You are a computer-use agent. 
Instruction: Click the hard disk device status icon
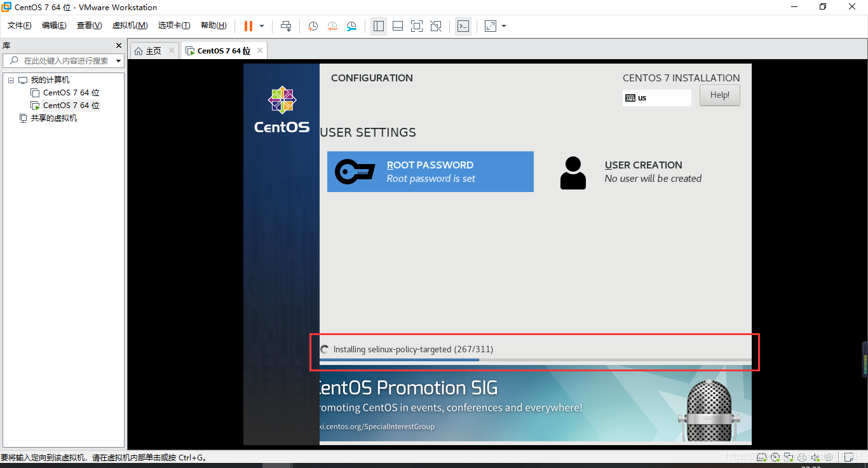tap(761, 457)
